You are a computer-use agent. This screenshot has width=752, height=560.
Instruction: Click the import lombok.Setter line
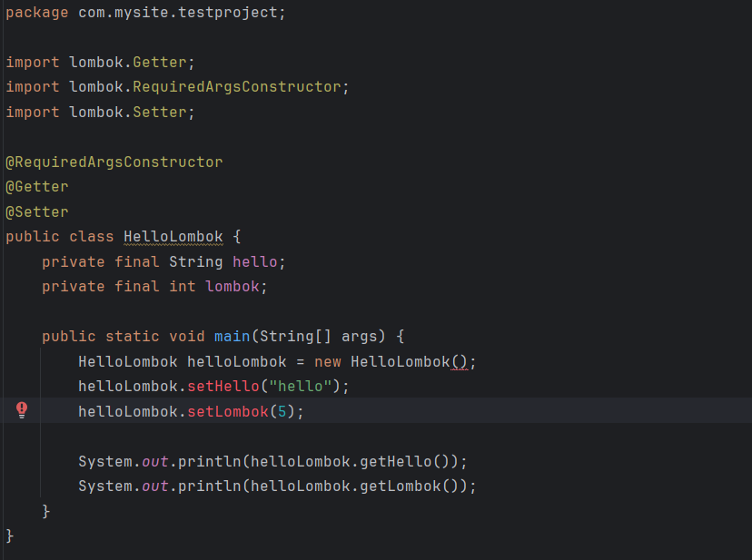click(100, 113)
